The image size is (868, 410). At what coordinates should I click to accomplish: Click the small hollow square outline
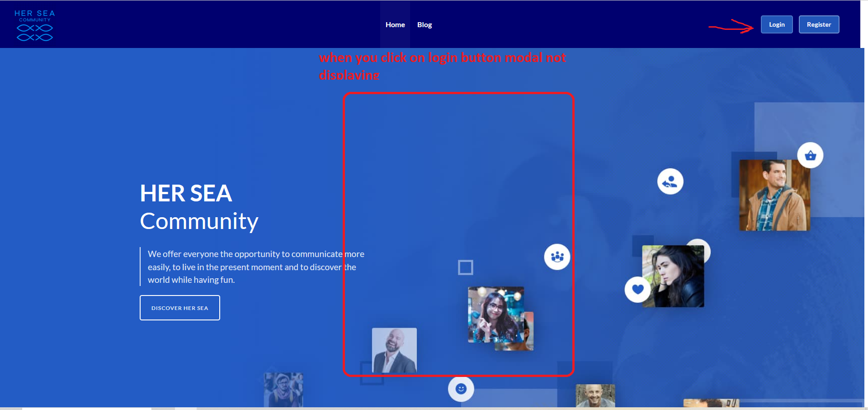pos(465,267)
